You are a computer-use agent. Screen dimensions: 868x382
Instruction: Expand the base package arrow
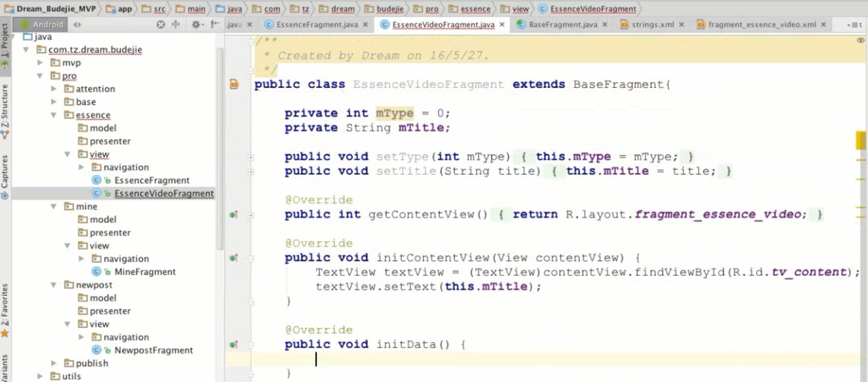click(54, 102)
